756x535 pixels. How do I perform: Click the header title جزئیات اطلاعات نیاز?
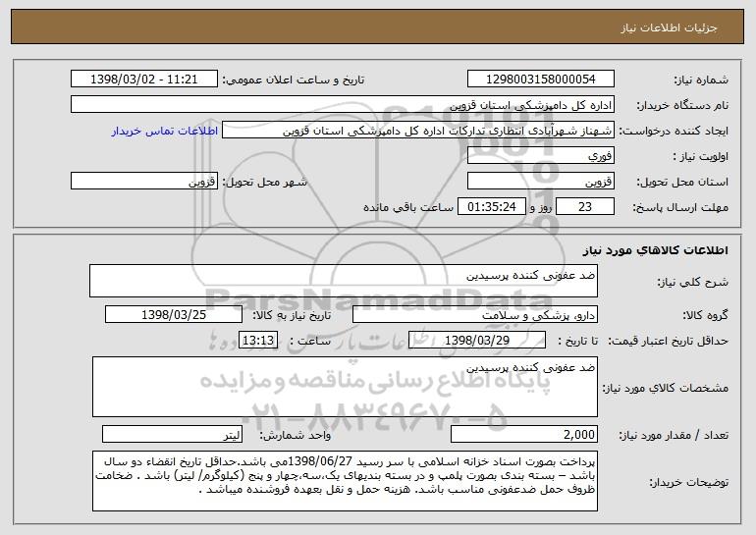coord(669,27)
